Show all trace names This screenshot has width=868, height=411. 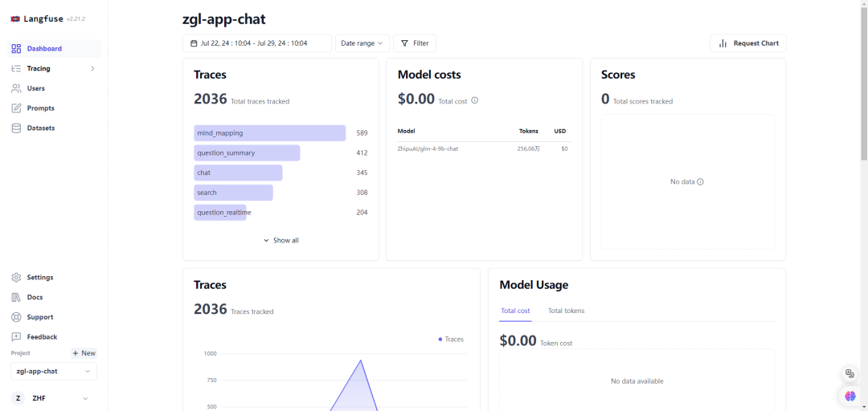click(280, 241)
